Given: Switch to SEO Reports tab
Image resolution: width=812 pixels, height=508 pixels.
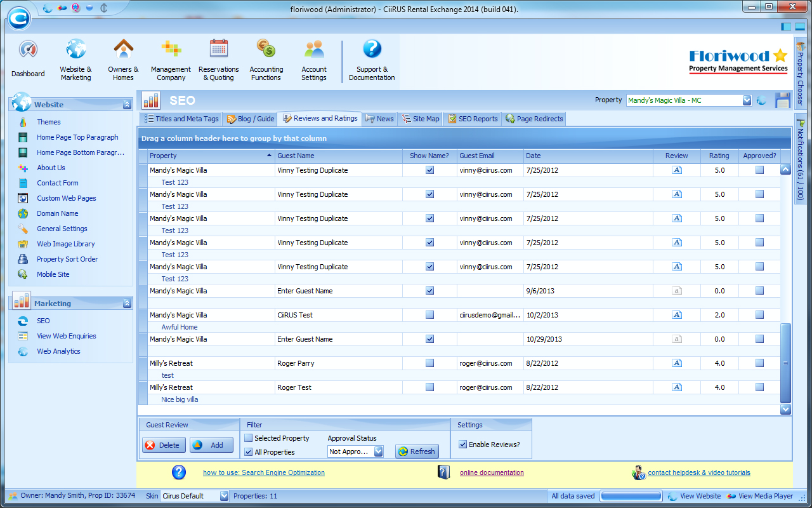Looking at the screenshot, I should (472, 119).
